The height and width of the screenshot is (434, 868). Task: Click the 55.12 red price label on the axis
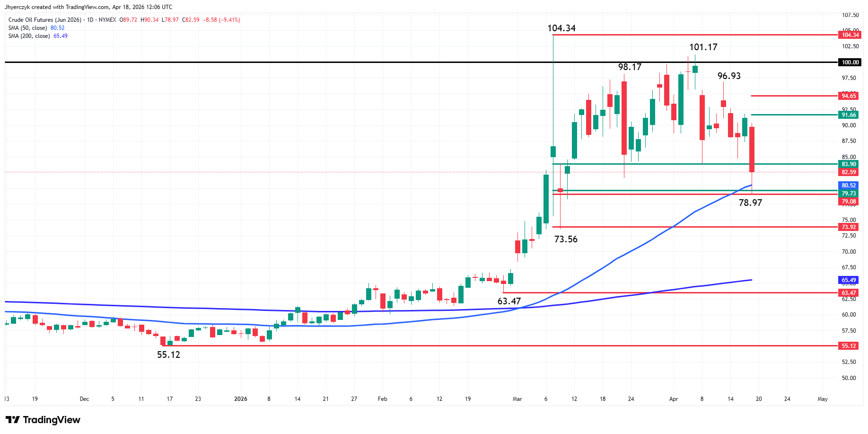(849, 346)
